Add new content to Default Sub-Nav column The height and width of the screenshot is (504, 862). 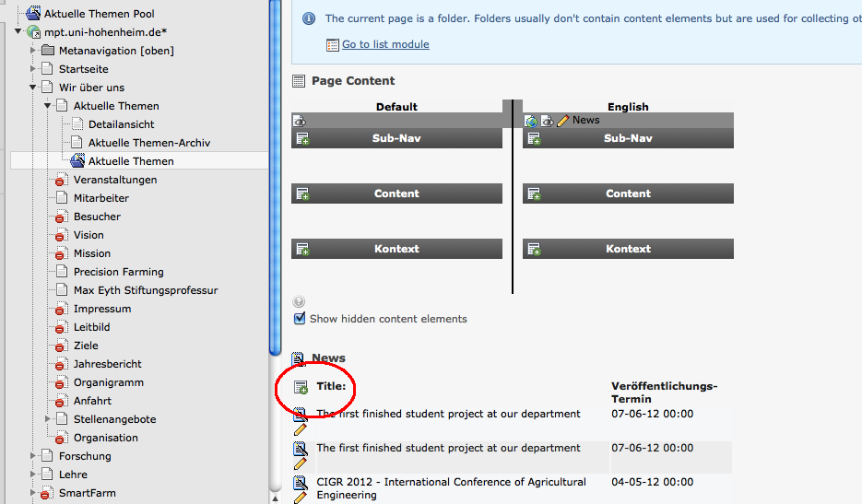point(301,139)
